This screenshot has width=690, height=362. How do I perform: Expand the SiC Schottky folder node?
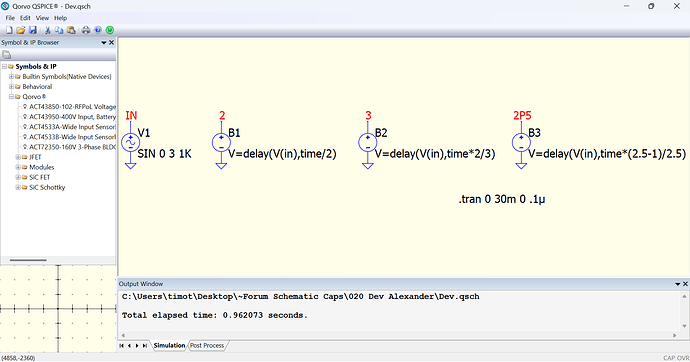[18, 187]
